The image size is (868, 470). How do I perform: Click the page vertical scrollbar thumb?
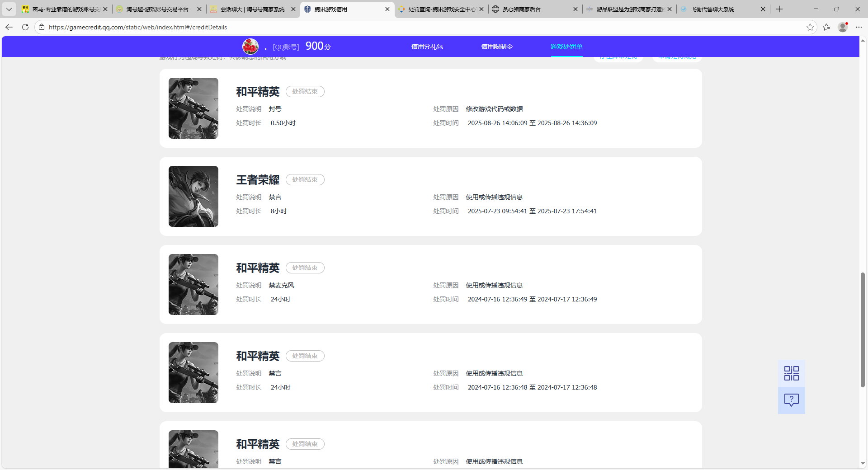[863, 330]
